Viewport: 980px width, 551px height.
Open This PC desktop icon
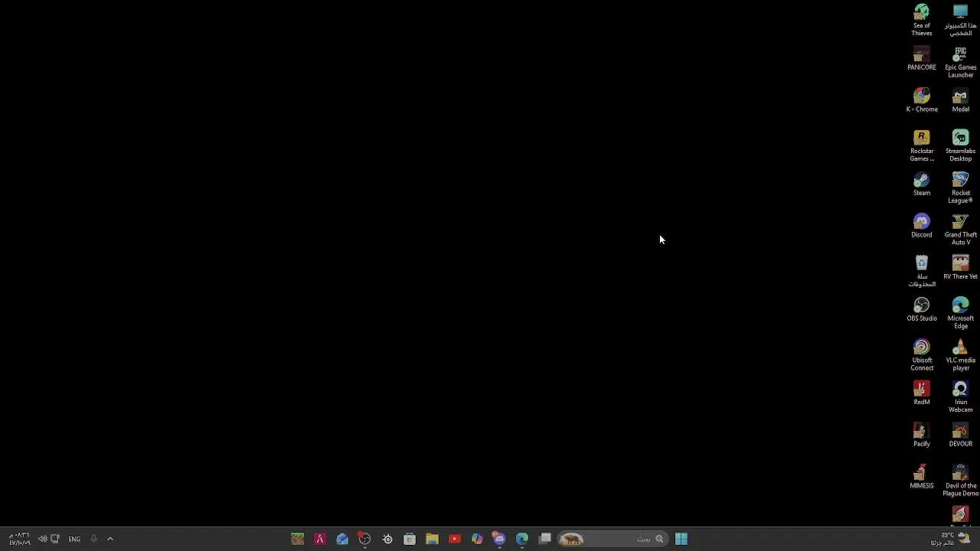tap(960, 20)
